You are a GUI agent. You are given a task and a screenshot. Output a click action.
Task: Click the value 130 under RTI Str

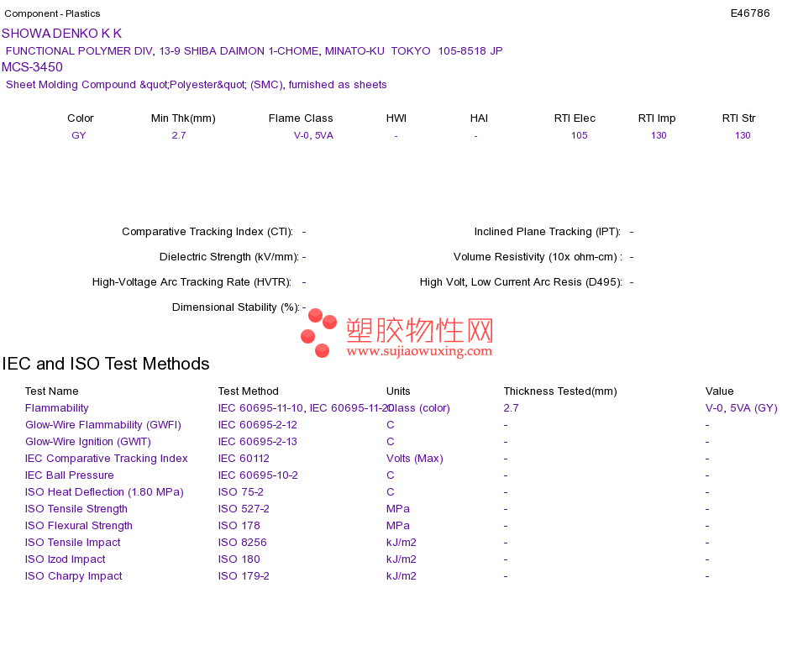click(x=743, y=135)
